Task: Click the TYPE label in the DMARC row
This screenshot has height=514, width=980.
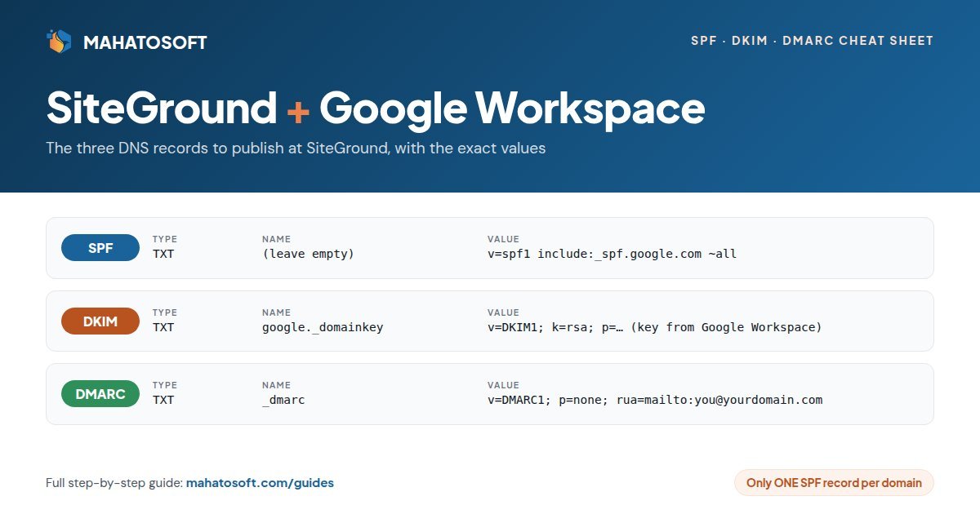Action: [x=165, y=385]
